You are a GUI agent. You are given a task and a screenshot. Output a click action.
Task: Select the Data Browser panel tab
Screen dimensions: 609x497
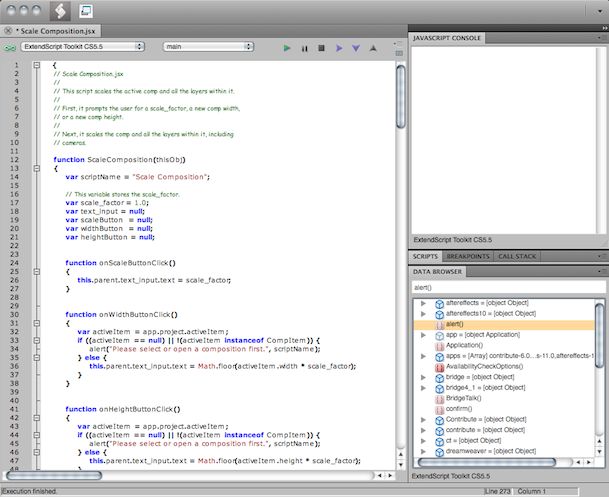click(x=437, y=272)
